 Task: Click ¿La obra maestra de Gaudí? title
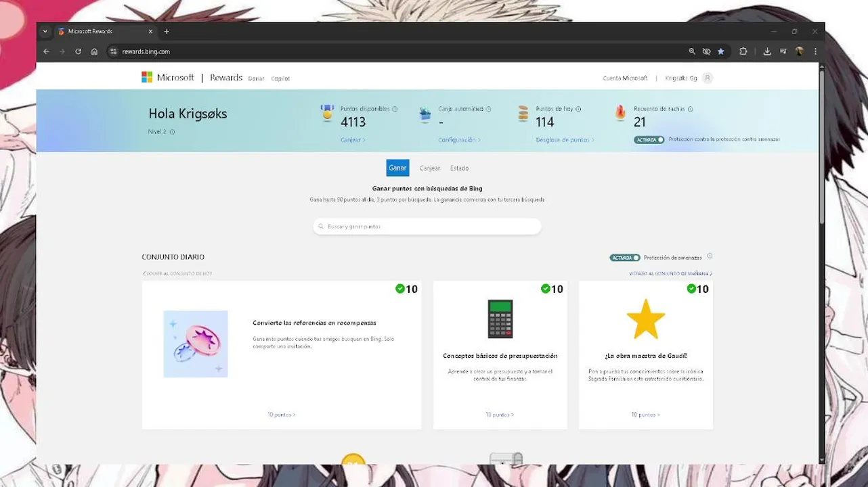pyautogui.click(x=646, y=356)
